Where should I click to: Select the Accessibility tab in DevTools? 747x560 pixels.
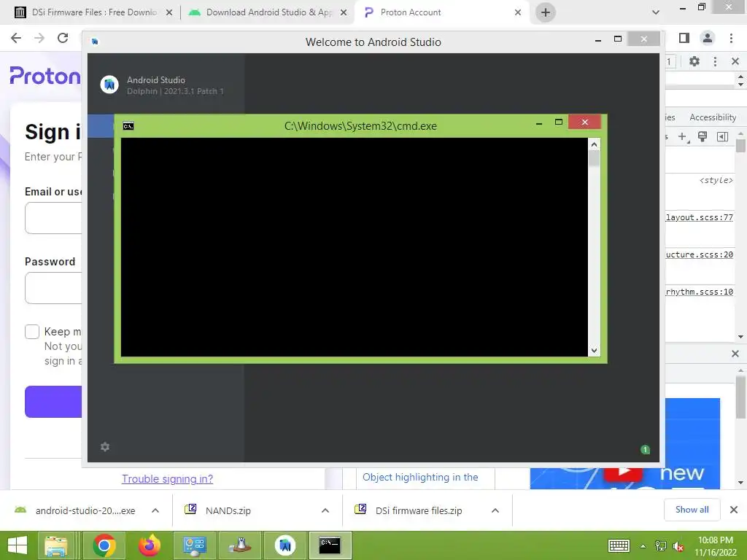tap(713, 117)
